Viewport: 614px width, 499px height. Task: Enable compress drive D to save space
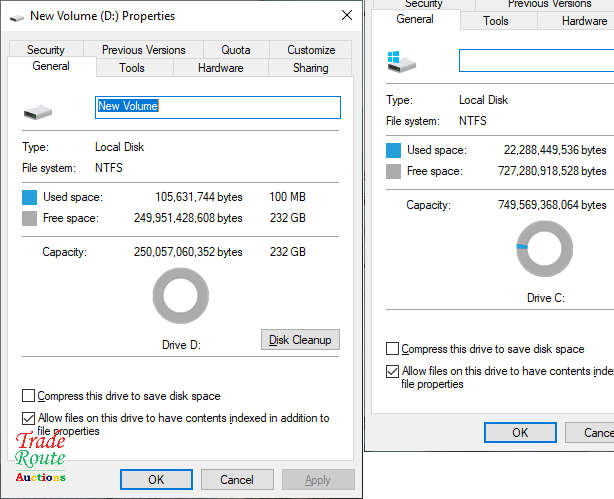click(x=29, y=396)
